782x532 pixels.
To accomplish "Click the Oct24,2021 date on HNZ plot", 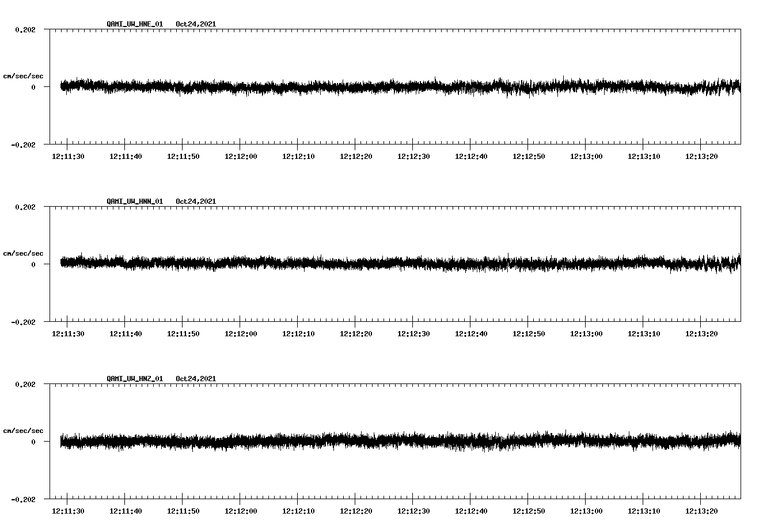I will pyautogui.click(x=196, y=379).
